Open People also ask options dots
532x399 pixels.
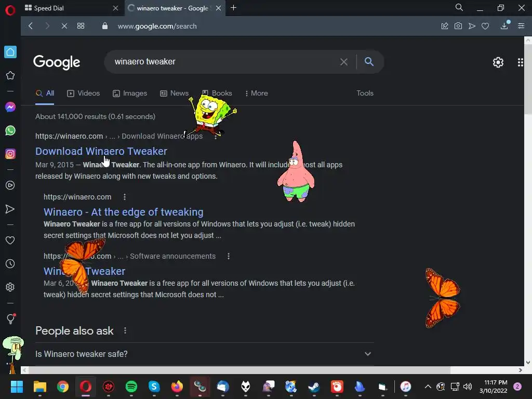pyautogui.click(x=125, y=330)
